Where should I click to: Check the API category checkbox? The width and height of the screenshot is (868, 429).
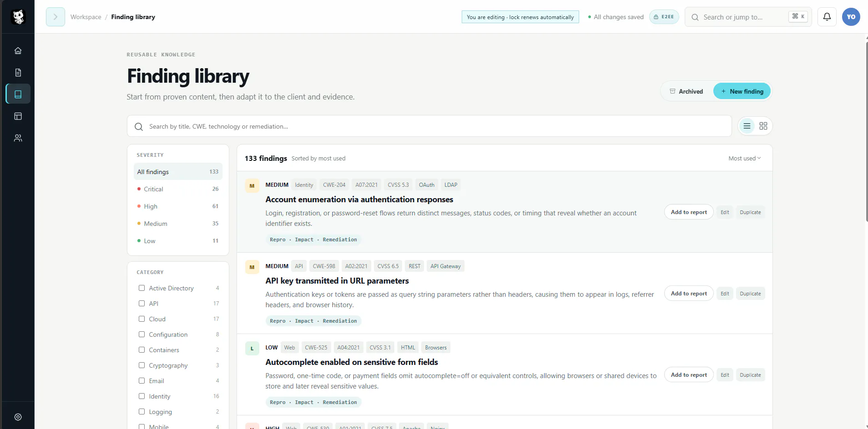(141, 303)
